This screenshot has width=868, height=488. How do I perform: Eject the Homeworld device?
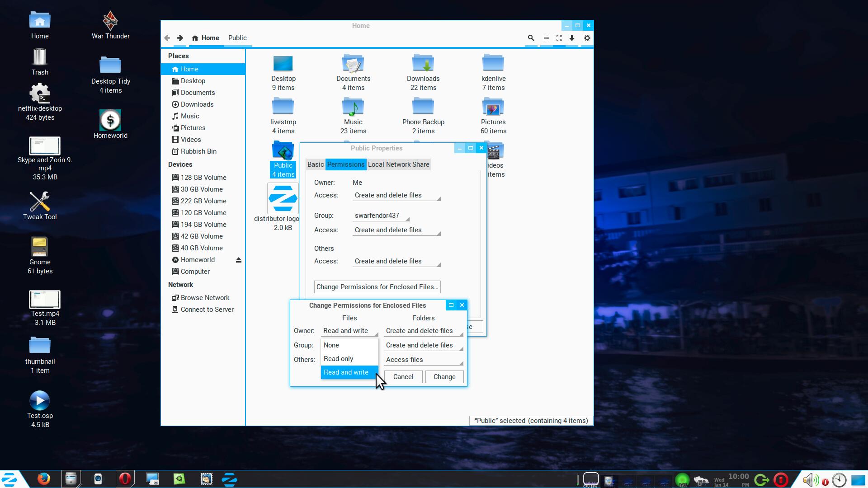click(239, 260)
